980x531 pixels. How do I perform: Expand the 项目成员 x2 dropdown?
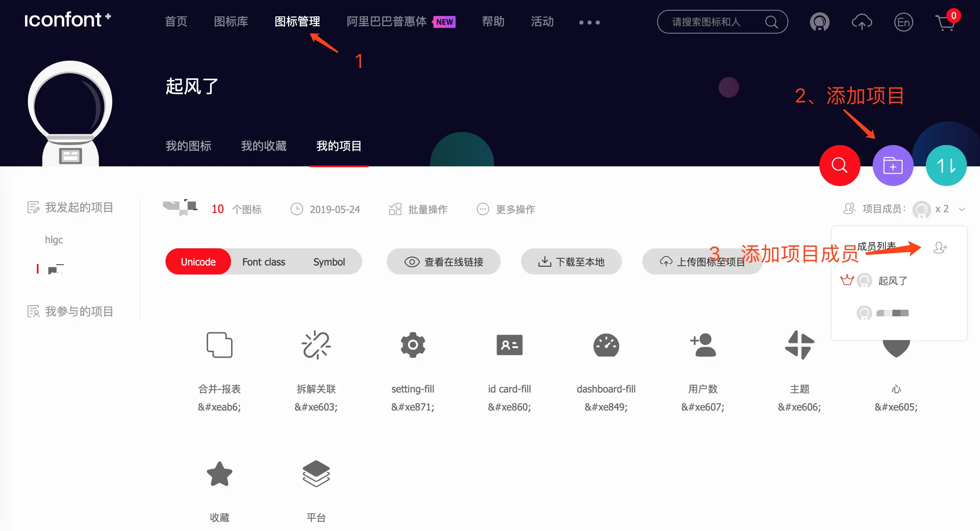[x=962, y=209]
